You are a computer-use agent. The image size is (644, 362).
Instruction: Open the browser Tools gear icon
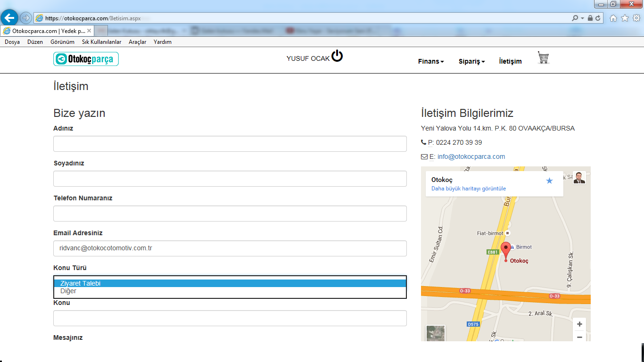coord(636,18)
